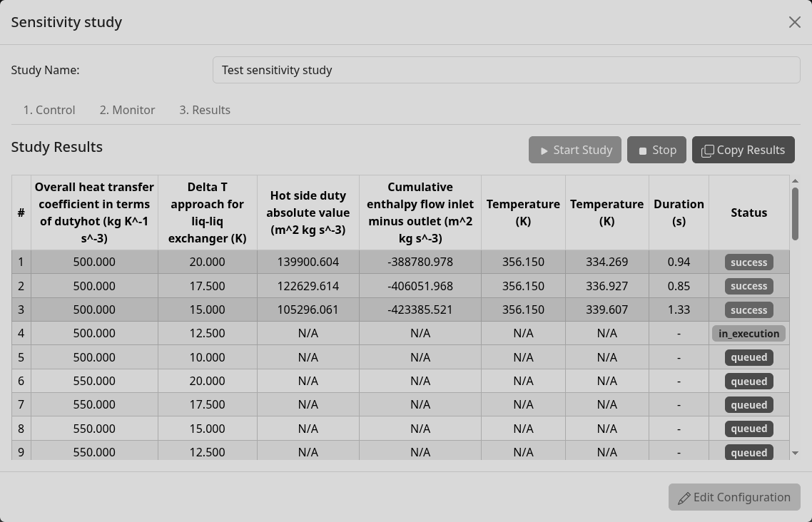The width and height of the screenshot is (812, 522).
Task: Click the in_execution status badge on row 4
Action: pos(748,333)
